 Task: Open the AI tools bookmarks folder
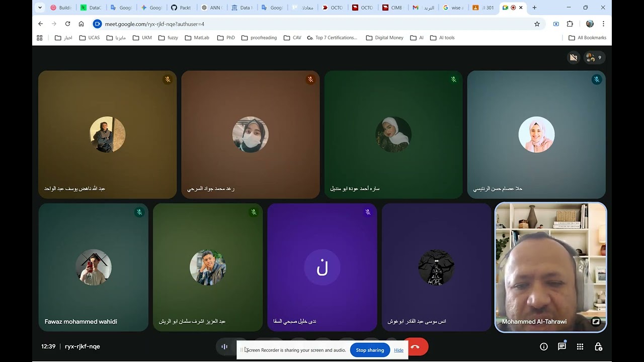coord(442,38)
